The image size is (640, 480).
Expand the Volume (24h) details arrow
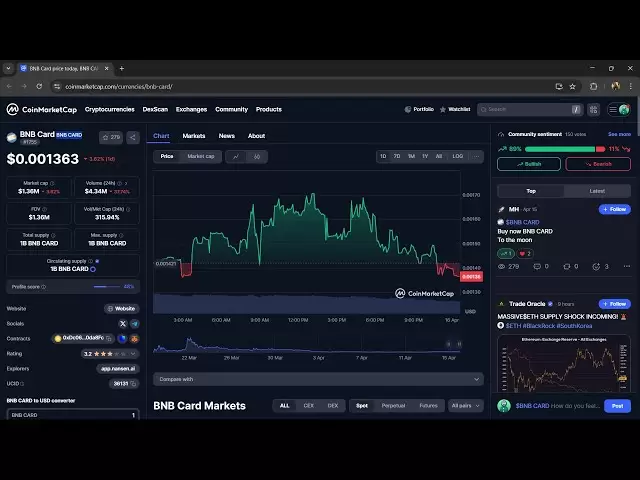[126, 183]
